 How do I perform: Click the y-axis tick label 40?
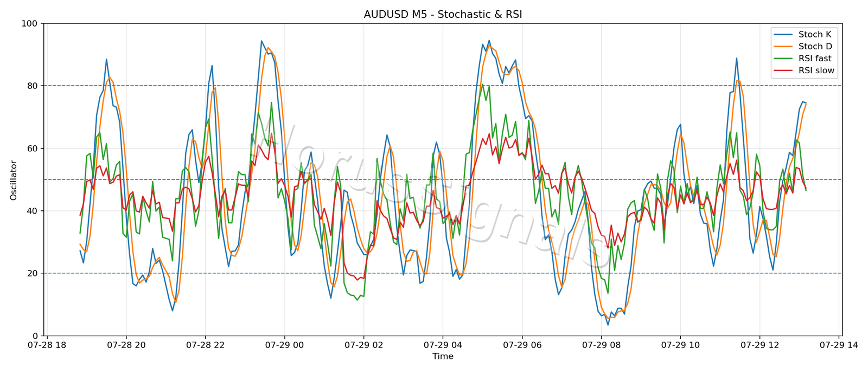tap(32, 211)
